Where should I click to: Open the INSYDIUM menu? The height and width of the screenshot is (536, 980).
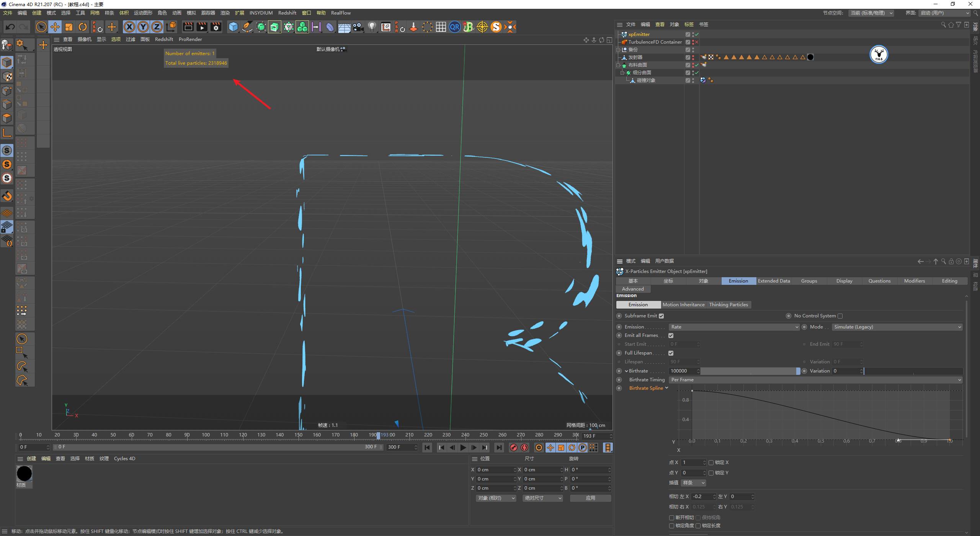[x=261, y=13]
